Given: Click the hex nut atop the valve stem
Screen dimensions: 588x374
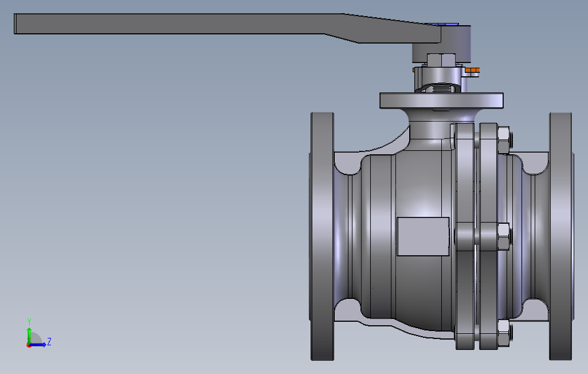Looking at the screenshot, I should pos(441,60).
